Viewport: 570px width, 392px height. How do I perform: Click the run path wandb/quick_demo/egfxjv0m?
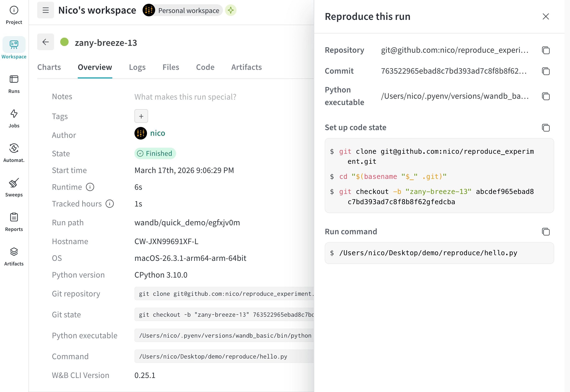coord(187,223)
